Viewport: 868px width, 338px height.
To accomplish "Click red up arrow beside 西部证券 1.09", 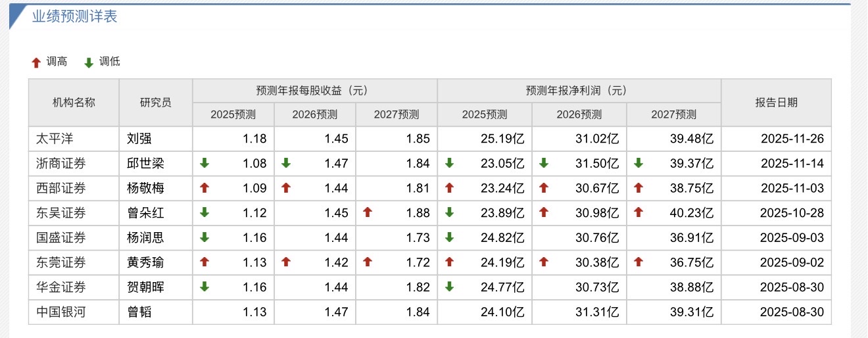I will coord(205,188).
